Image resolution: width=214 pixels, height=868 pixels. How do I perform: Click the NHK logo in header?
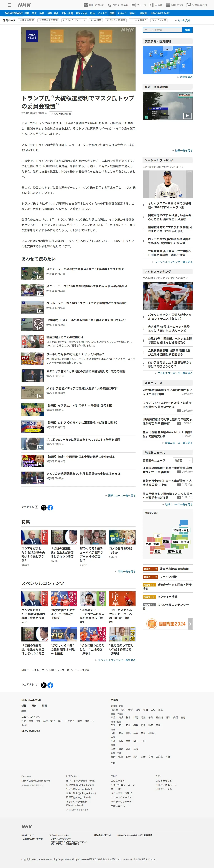click(24, 5)
